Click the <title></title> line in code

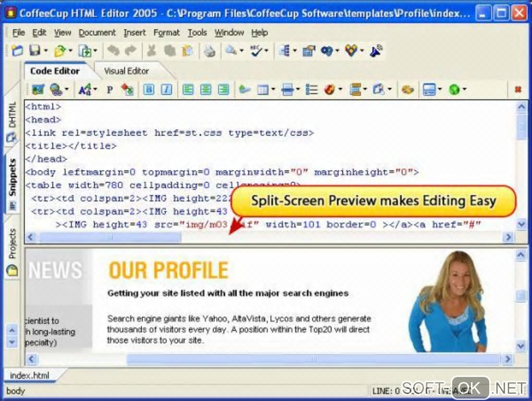71,146
